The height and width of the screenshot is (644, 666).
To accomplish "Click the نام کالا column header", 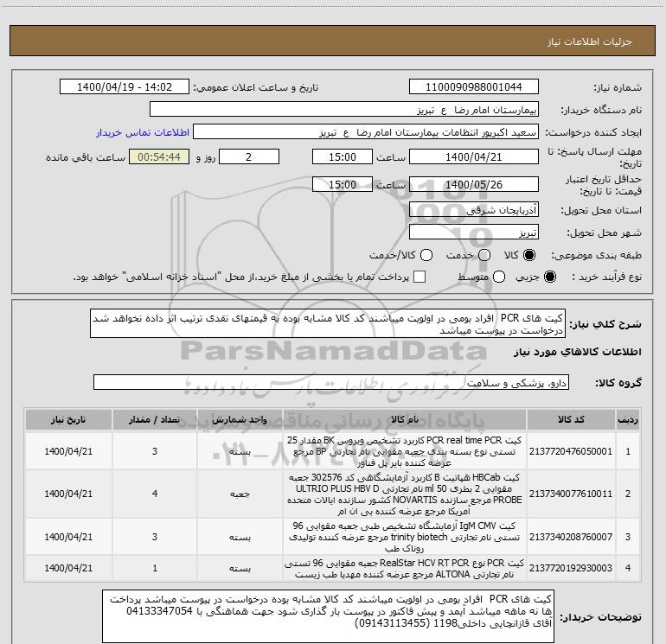I will coord(405,420).
